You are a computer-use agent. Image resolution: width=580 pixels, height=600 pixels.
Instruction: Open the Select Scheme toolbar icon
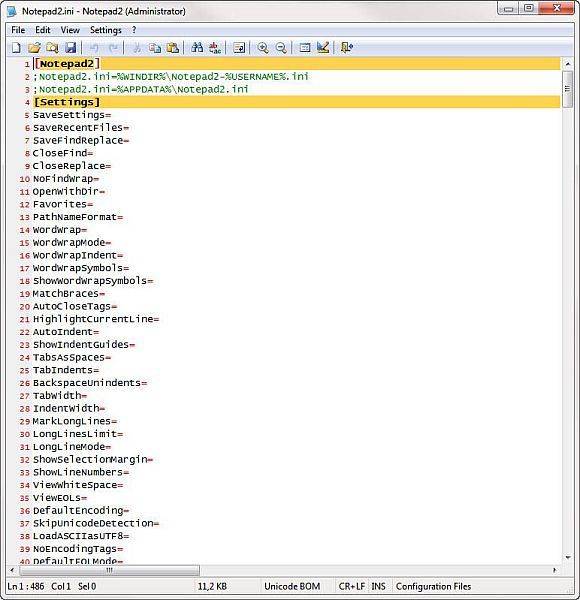pos(305,48)
